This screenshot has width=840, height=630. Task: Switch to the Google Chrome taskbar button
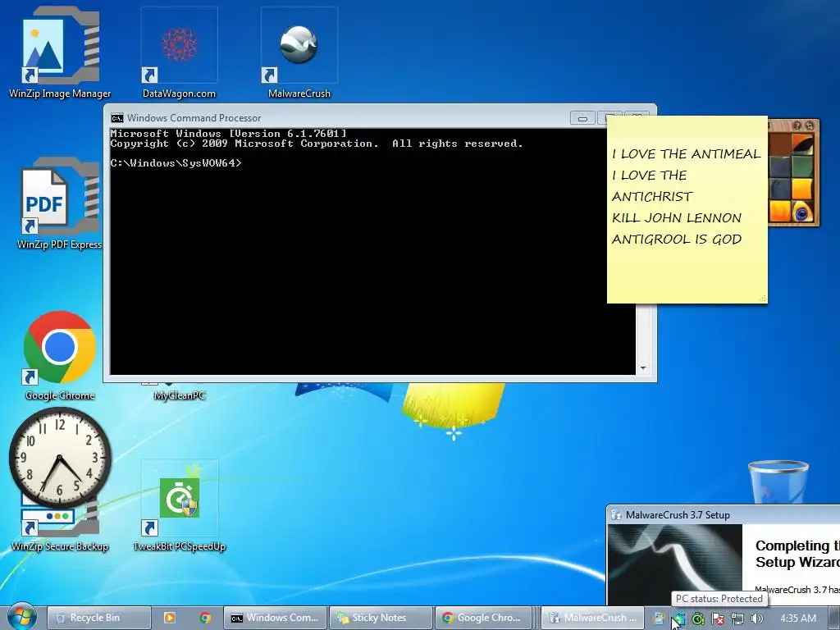click(x=484, y=618)
